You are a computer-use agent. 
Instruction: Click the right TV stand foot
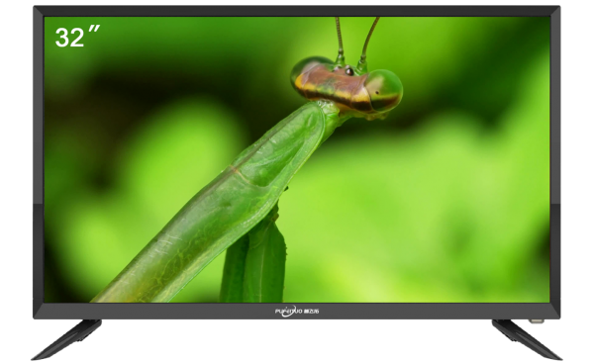pos(527,339)
